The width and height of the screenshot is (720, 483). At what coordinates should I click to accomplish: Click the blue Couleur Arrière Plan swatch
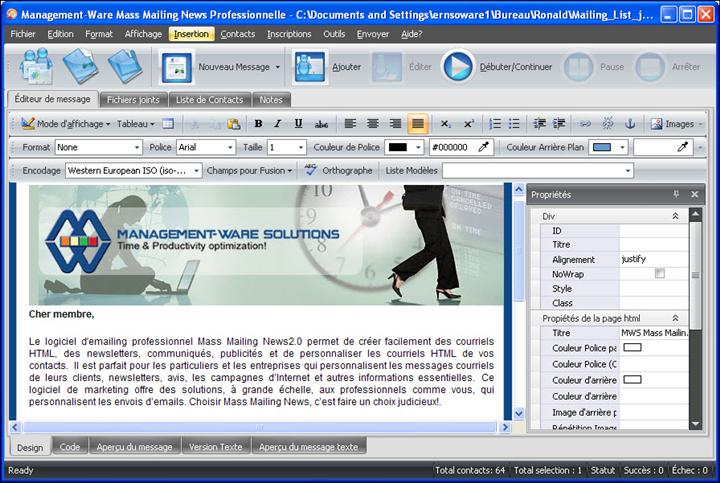pyautogui.click(x=602, y=147)
